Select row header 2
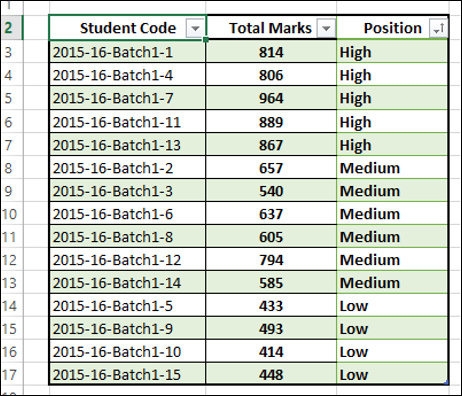This screenshot has height=396, width=462. (11, 28)
